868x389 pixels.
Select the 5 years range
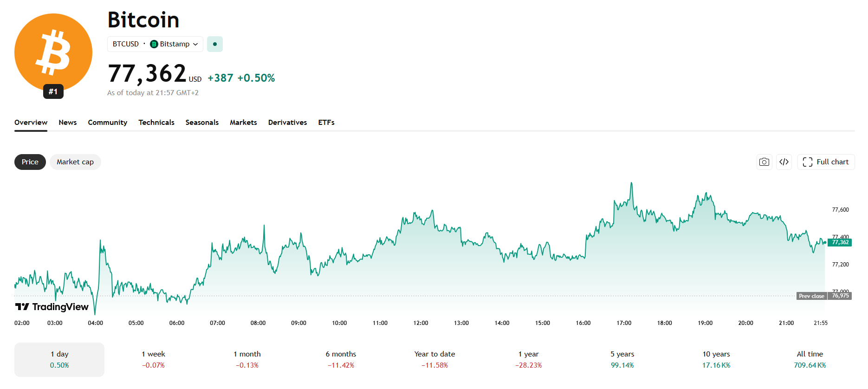(622, 360)
